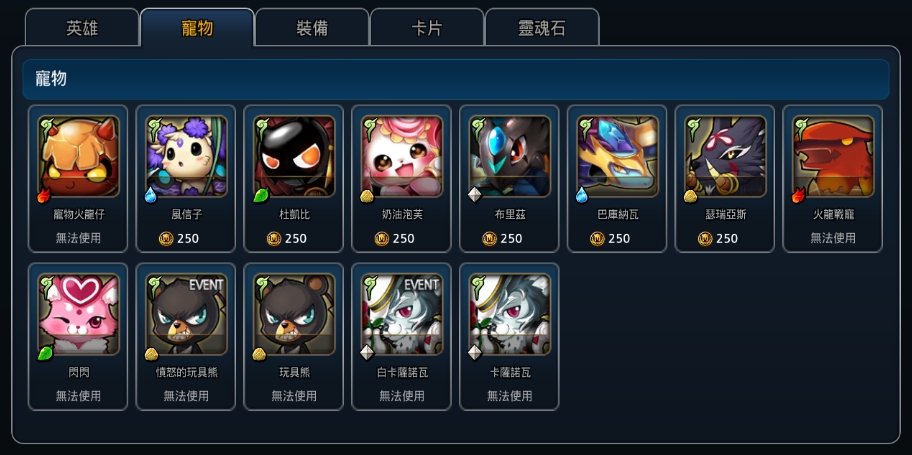Go to the 卡片 tab
The image size is (912, 455).
pyautogui.click(x=427, y=27)
